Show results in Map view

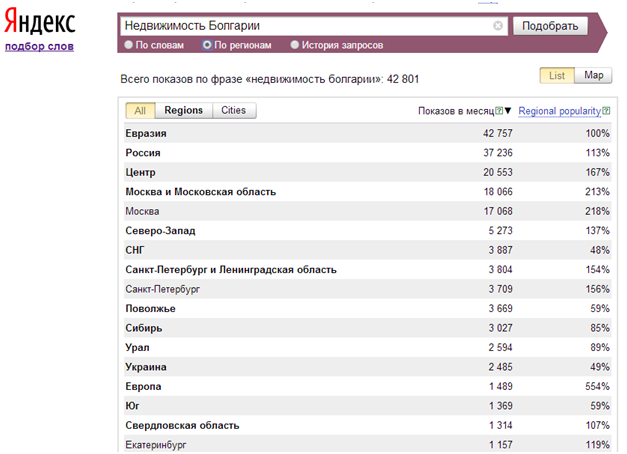coord(593,75)
